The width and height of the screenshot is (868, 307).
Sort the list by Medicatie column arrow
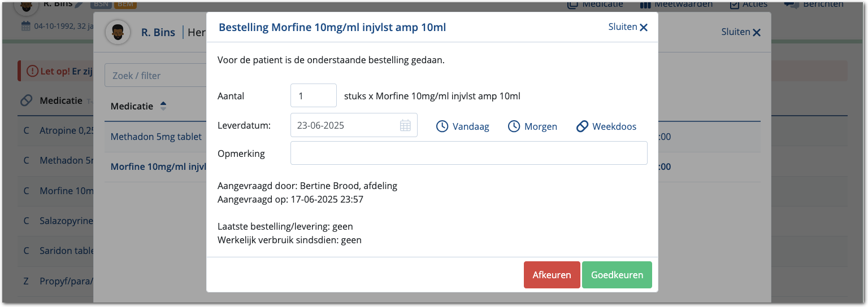[x=164, y=106]
